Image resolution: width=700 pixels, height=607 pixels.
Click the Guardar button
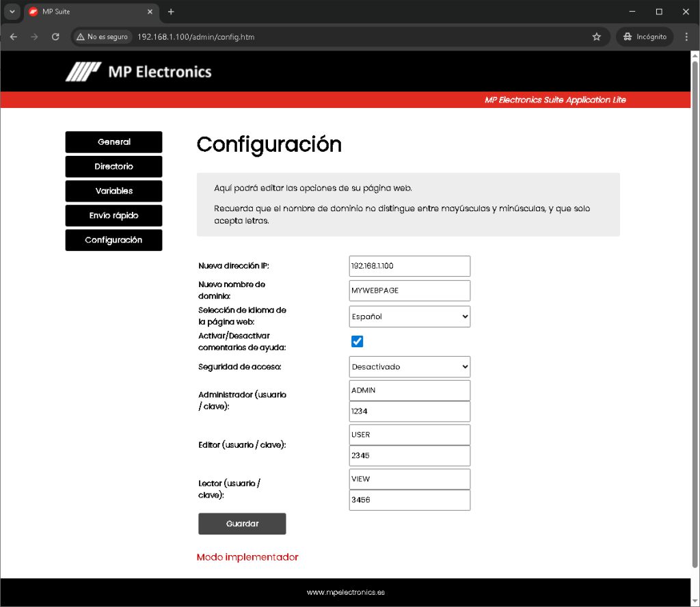pyautogui.click(x=242, y=524)
